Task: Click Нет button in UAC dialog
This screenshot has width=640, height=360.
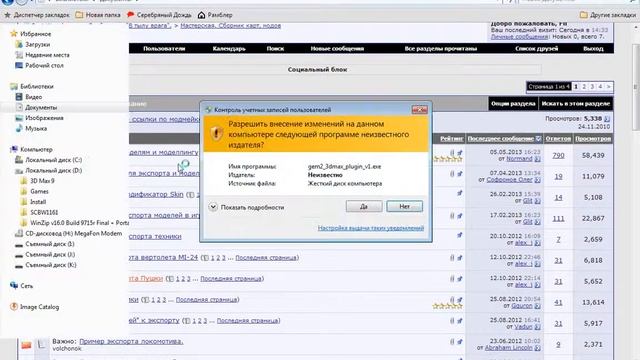Action: point(404,207)
